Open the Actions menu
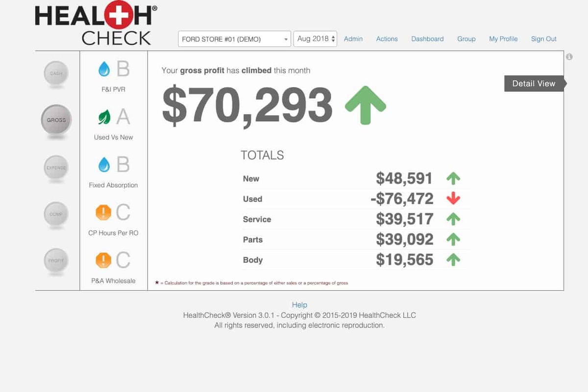588x392 pixels. 387,39
